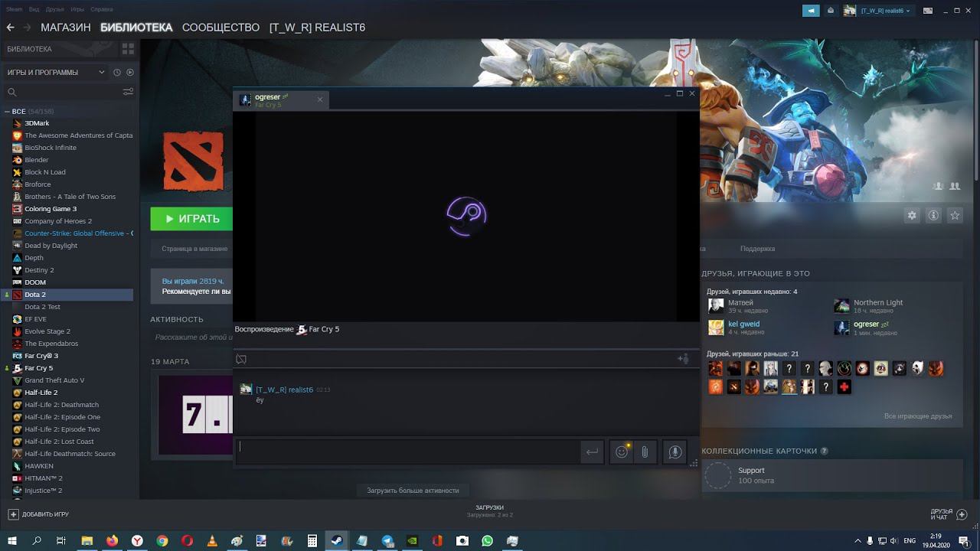Open the Справка menu
This screenshot has height=551, width=980.
tap(101, 9)
